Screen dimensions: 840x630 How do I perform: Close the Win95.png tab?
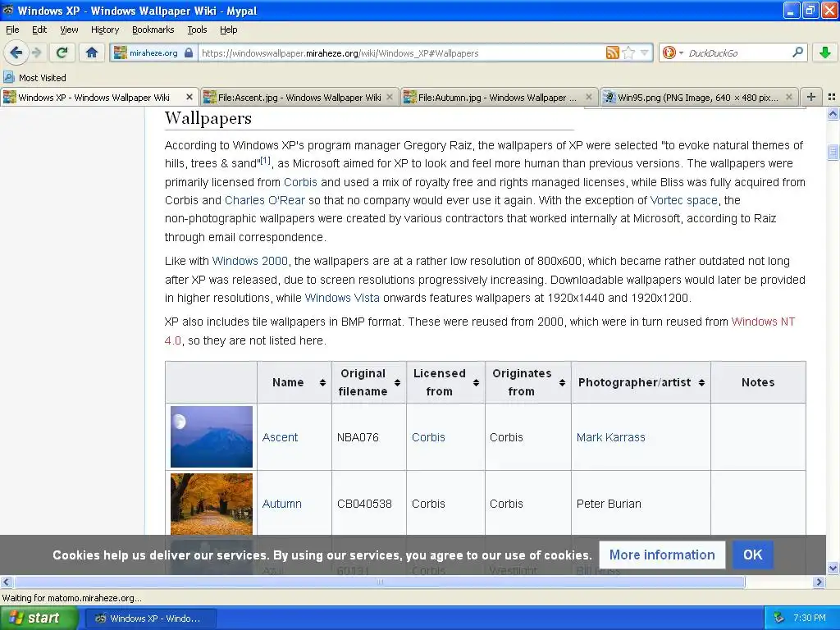coord(788,97)
